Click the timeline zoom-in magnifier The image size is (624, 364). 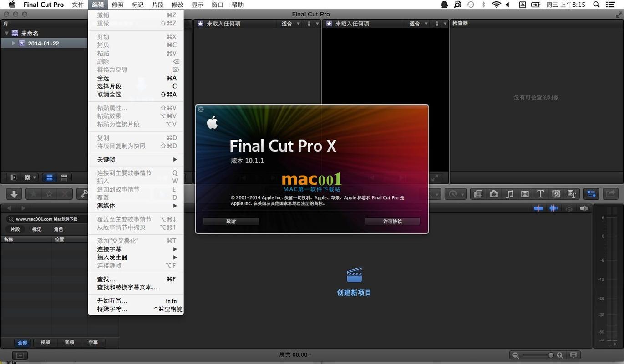pyautogui.click(x=560, y=355)
